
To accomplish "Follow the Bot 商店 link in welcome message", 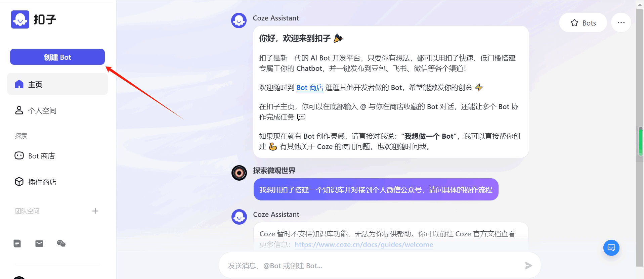I will pos(310,88).
